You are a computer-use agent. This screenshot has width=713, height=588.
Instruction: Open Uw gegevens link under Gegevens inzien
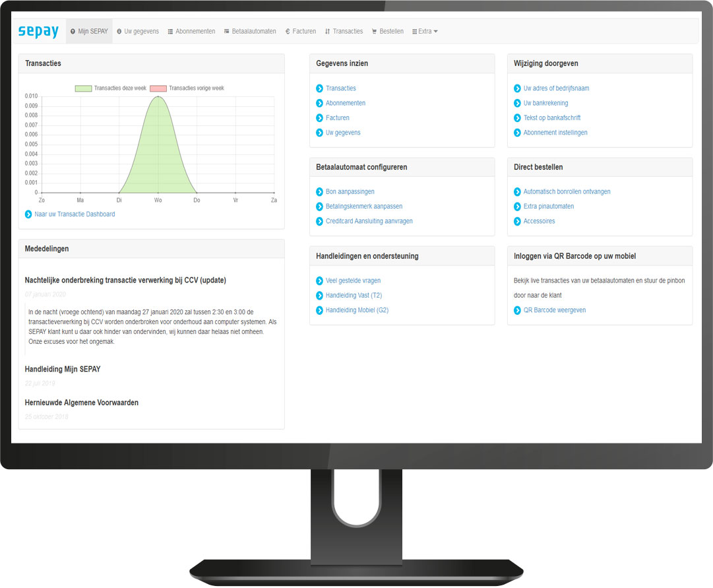point(343,133)
